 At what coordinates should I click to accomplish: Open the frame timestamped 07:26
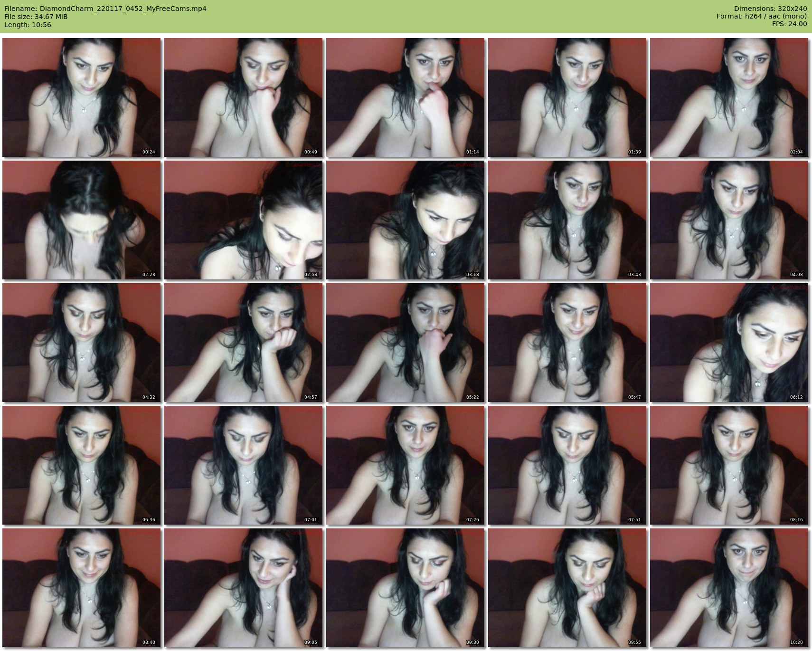pyautogui.click(x=406, y=465)
